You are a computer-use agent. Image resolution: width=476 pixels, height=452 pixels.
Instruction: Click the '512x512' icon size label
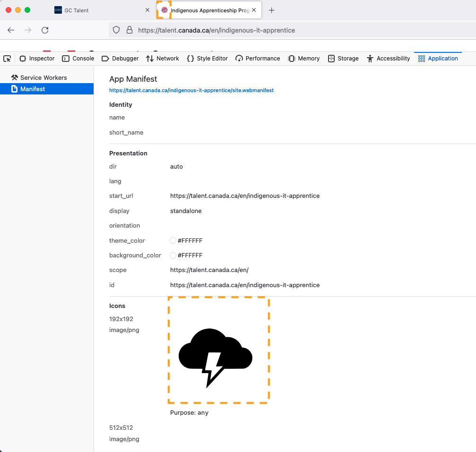(121, 428)
